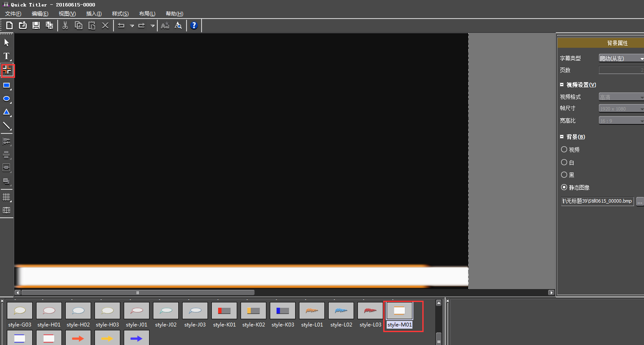Open the 帧尺寸 1920 x 1080 dropdown
644x345 pixels.
coord(621,109)
